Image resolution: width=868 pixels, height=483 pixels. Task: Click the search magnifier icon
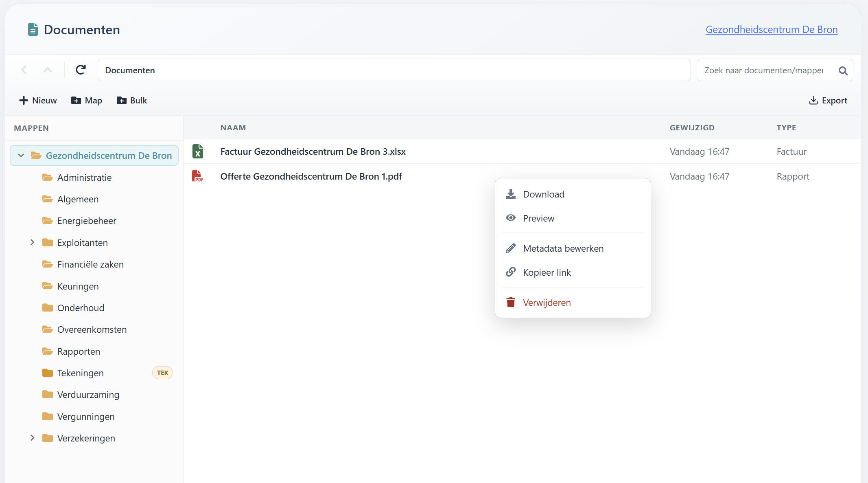click(843, 70)
